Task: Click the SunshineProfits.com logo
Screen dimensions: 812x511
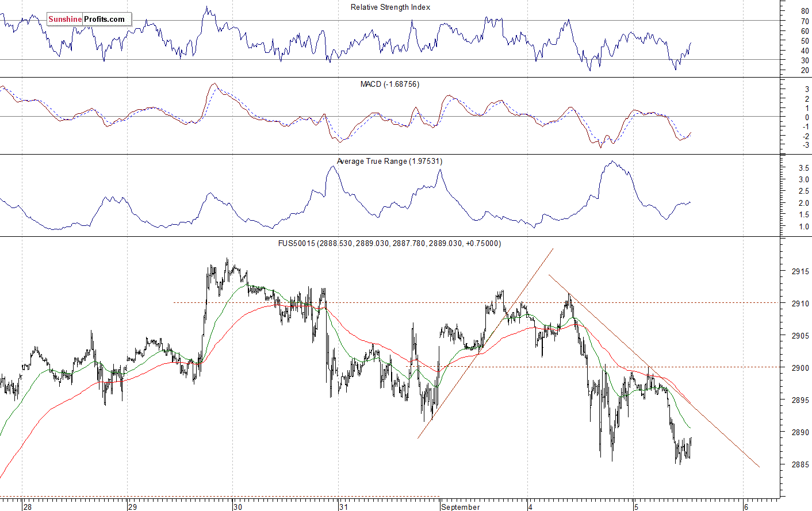Action: [89, 19]
